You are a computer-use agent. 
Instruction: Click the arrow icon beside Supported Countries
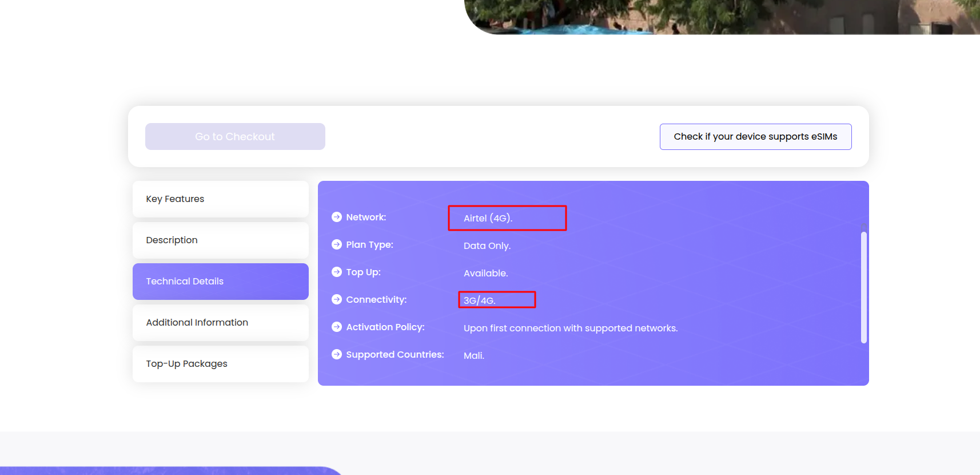click(x=337, y=354)
